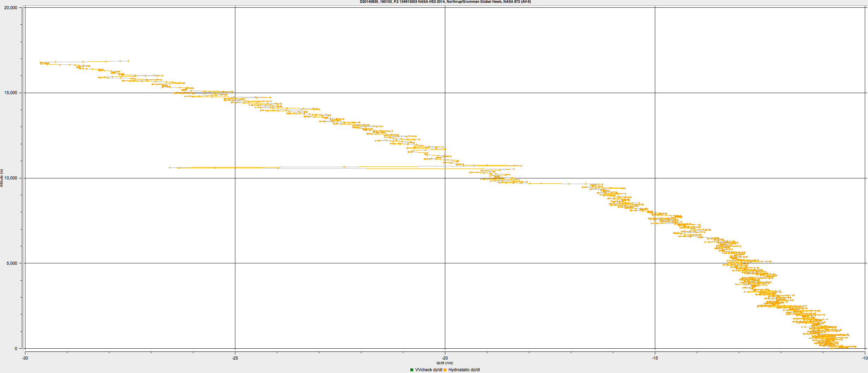Click the 10,000 altitude tick label

(x=11, y=178)
